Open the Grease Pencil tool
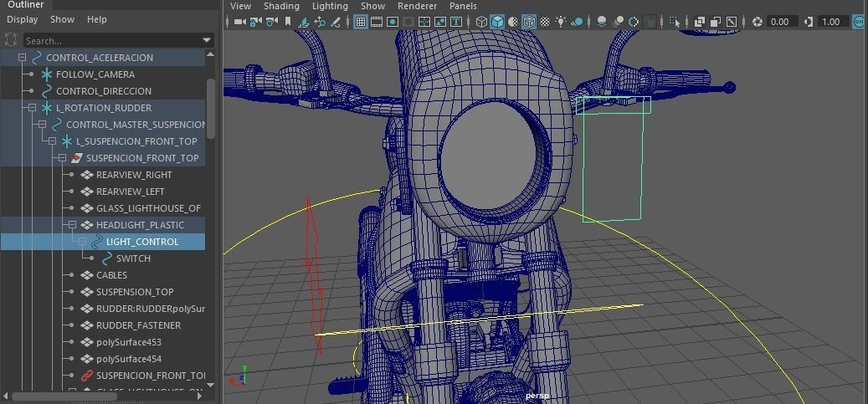The height and width of the screenshot is (404, 868). [336, 22]
